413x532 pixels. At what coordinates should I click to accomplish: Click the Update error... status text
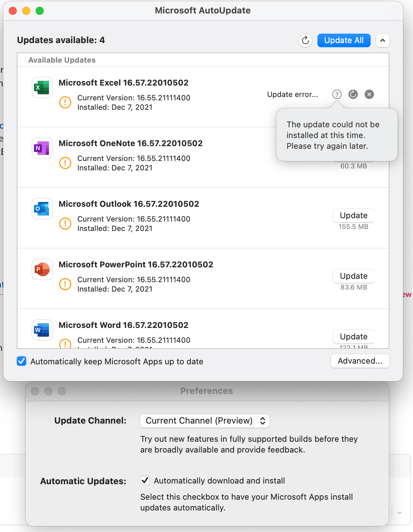[292, 94]
